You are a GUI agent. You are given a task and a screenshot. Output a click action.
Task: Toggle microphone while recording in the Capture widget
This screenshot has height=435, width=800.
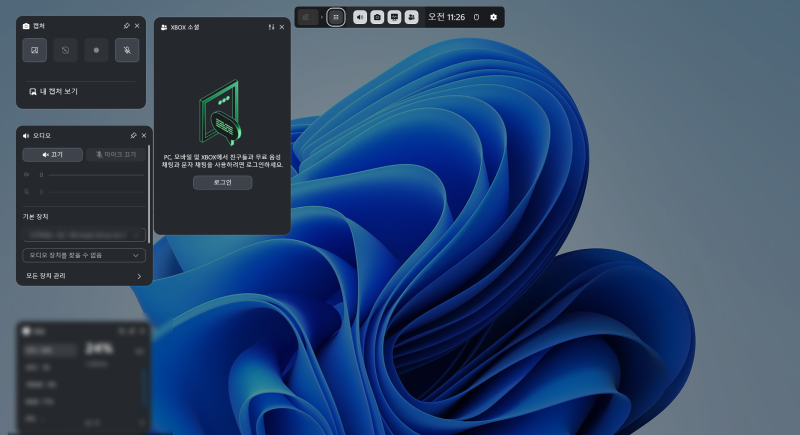[127, 50]
